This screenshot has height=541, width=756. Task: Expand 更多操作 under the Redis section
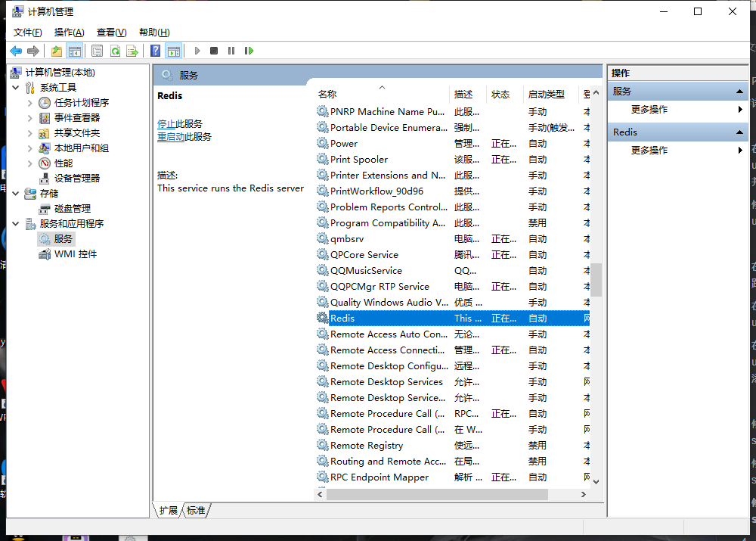[649, 151]
